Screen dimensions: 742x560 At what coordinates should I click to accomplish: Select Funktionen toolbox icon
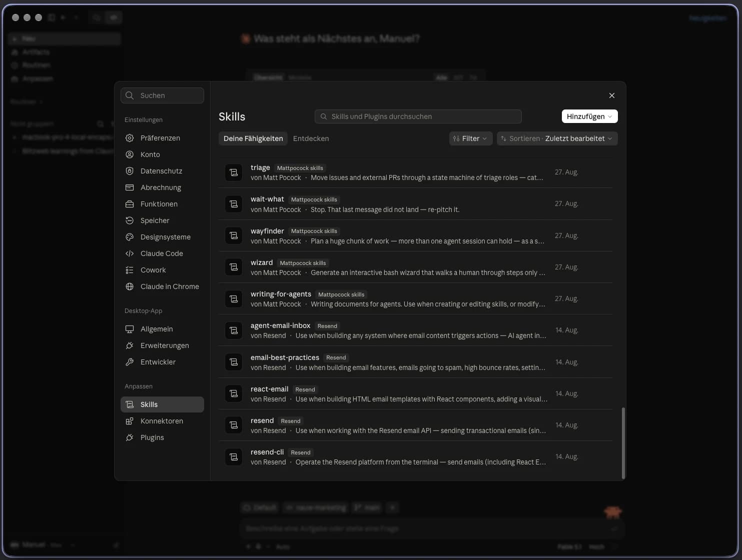pyautogui.click(x=130, y=204)
